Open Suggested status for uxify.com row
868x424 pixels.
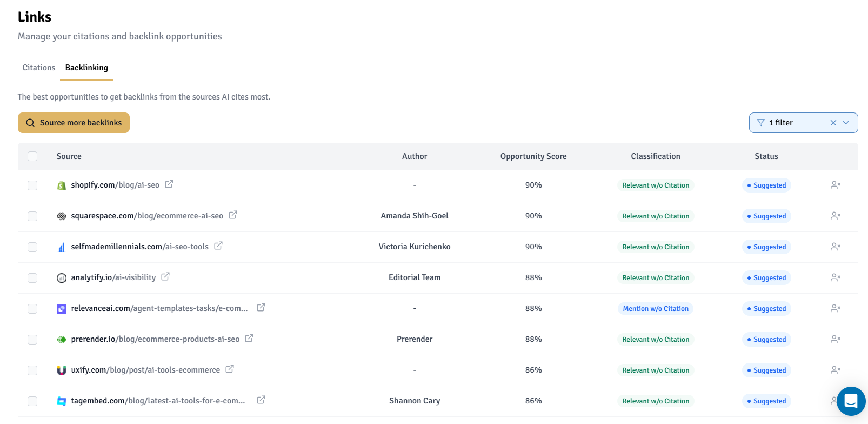(766, 370)
